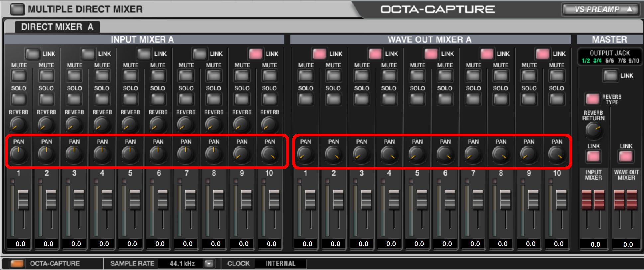Select output jack 3/4
644x270 pixels.
click(597, 61)
